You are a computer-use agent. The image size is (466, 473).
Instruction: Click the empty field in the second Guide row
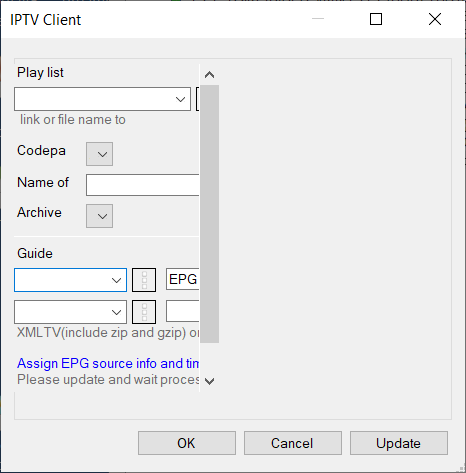[183, 311]
